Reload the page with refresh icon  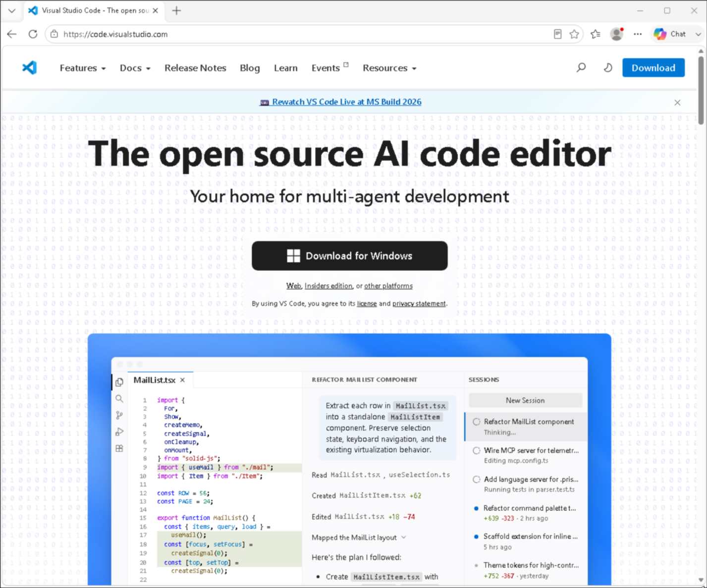pyautogui.click(x=33, y=34)
